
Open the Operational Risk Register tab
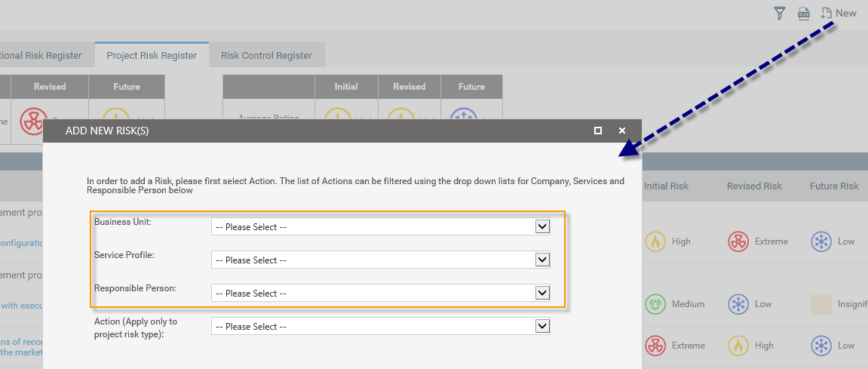click(41, 55)
